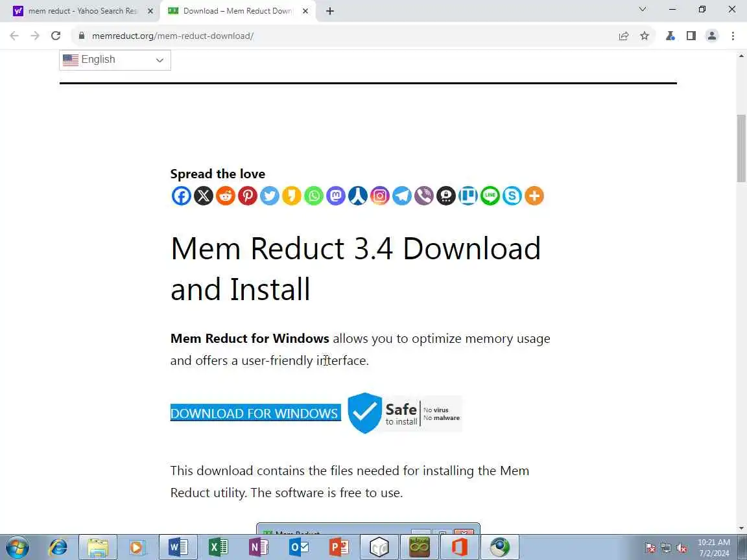Viewport: 747px width, 560px height.
Task: Open Chrome's three-dot menu
Action: point(733,36)
